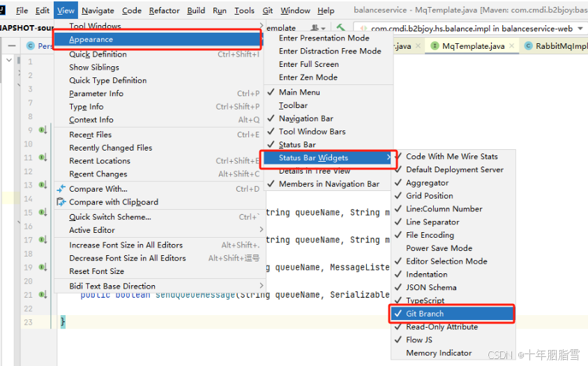Expand Bidi Text Base Direction submenu
Screen dimensions: 588x366
159,287
